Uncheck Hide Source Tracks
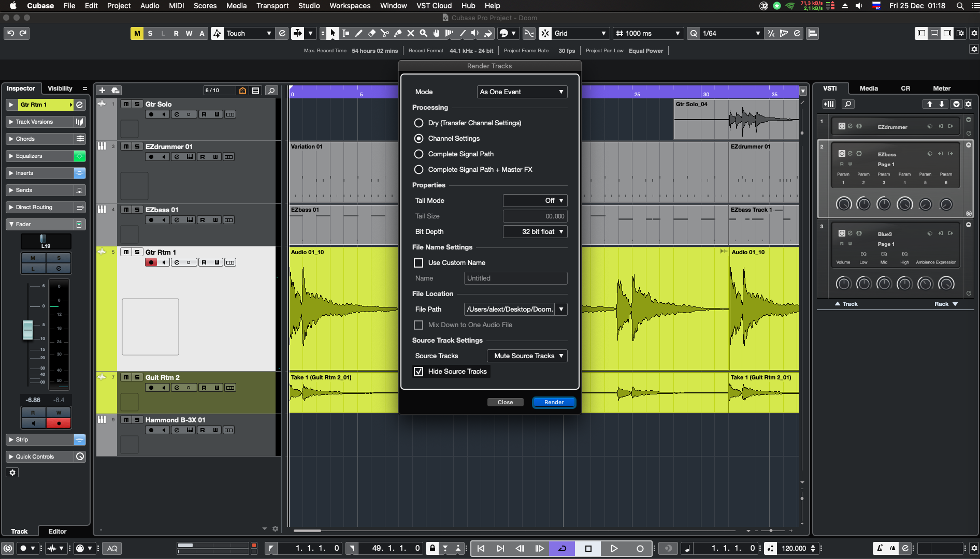 419,372
